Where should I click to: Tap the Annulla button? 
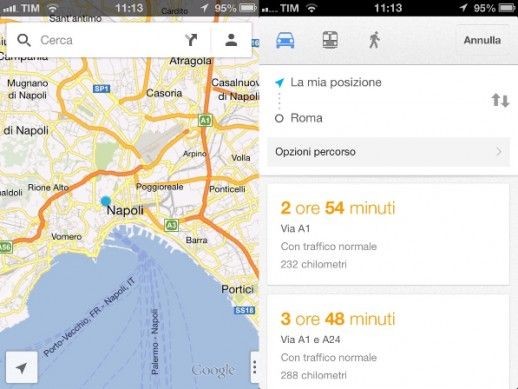pos(482,40)
